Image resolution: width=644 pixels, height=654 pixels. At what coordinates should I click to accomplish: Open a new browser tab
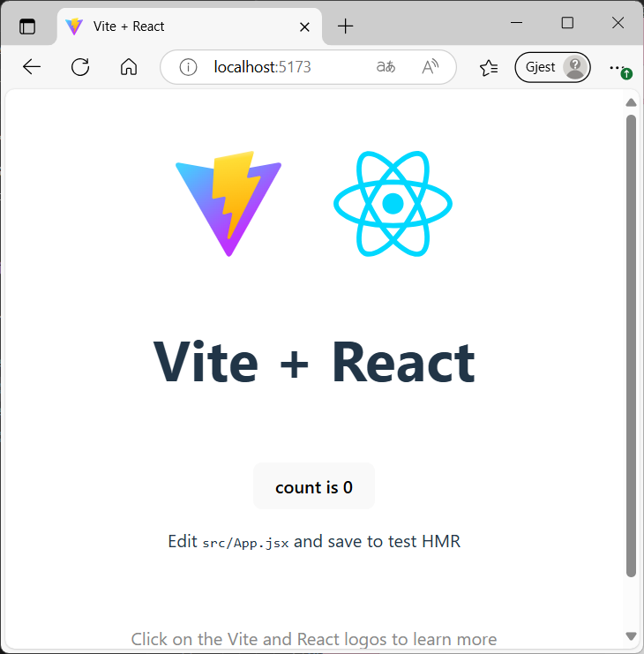point(346,26)
